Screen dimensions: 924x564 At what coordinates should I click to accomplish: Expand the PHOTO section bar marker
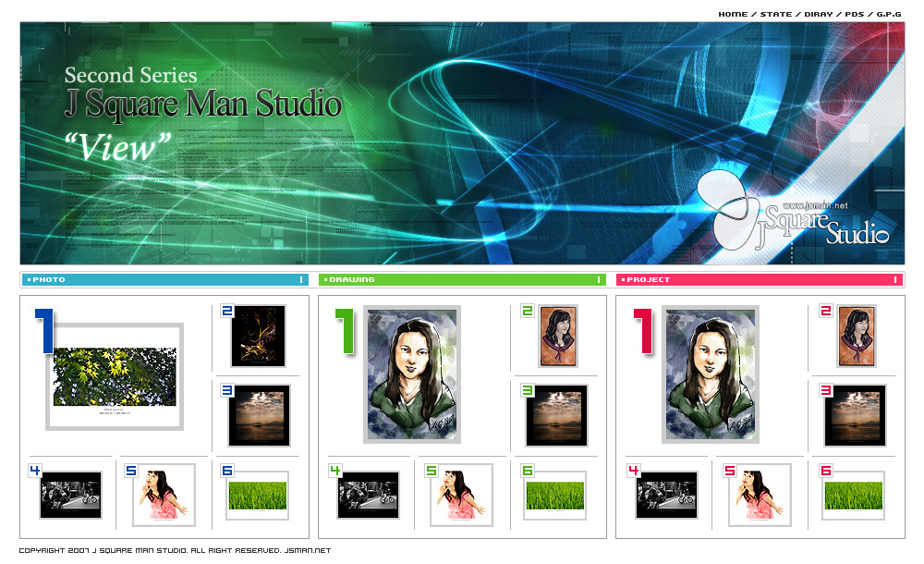300,279
